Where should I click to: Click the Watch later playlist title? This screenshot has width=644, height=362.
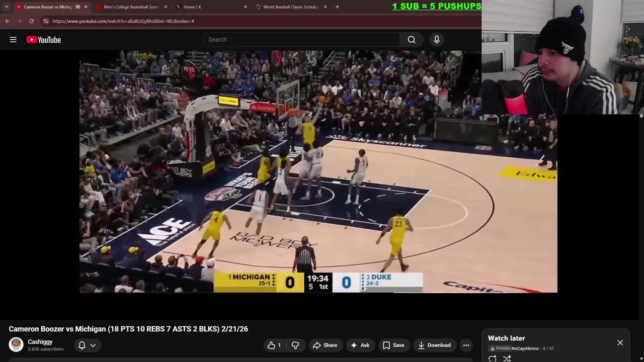pyautogui.click(x=506, y=338)
